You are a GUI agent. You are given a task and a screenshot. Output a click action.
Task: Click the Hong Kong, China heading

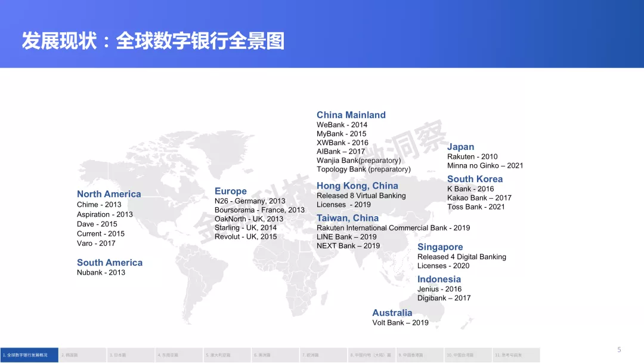click(x=357, y=186)
